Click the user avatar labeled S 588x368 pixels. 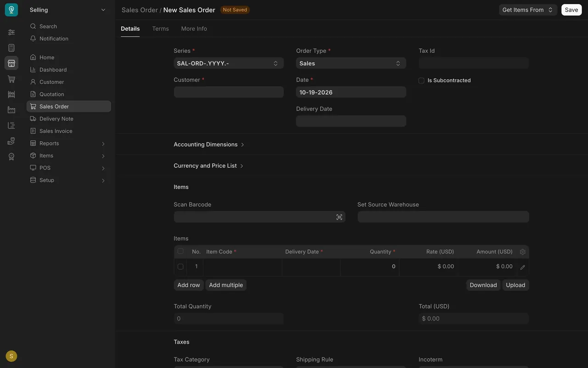tap(11, 356)
